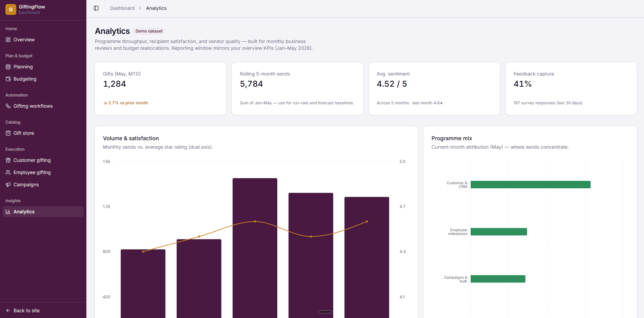Go to Planning in sidebar
The height and width of the screenshot is (318, 644).
(43, 67)
